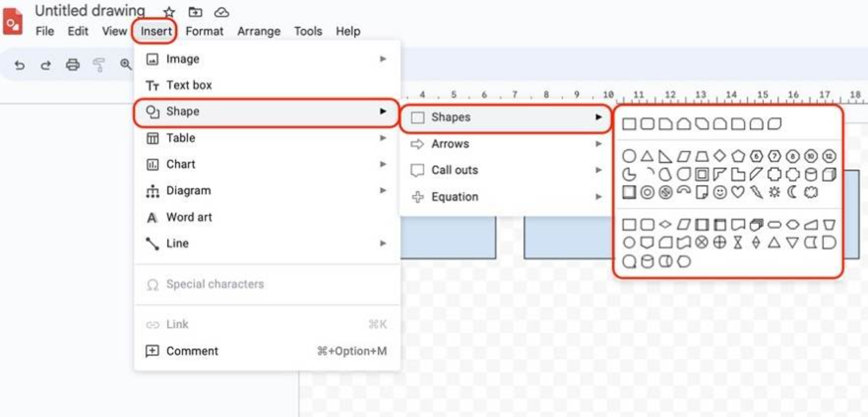Select the heart shape from gallery

[738, 192]
